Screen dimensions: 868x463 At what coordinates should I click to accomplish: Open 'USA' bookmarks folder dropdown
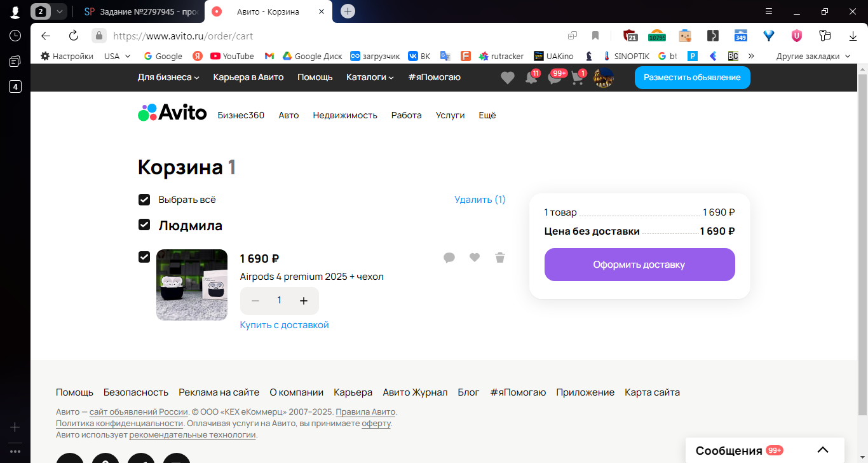point(118,56)
